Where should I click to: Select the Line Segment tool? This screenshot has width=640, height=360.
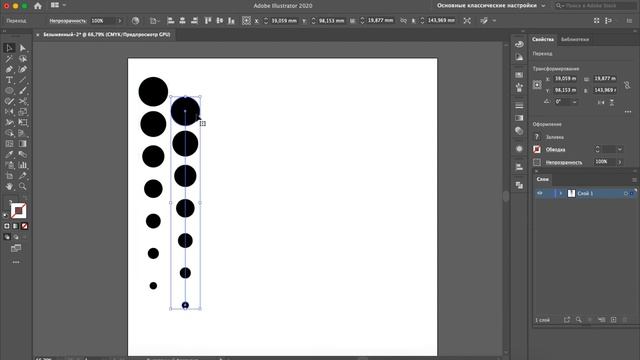(23, 80)
